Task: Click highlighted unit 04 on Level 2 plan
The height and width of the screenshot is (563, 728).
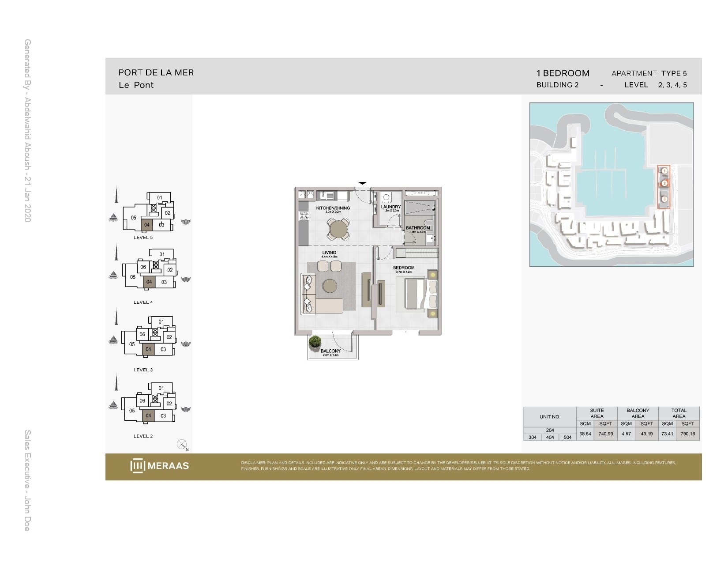Action: coord(148,415)
